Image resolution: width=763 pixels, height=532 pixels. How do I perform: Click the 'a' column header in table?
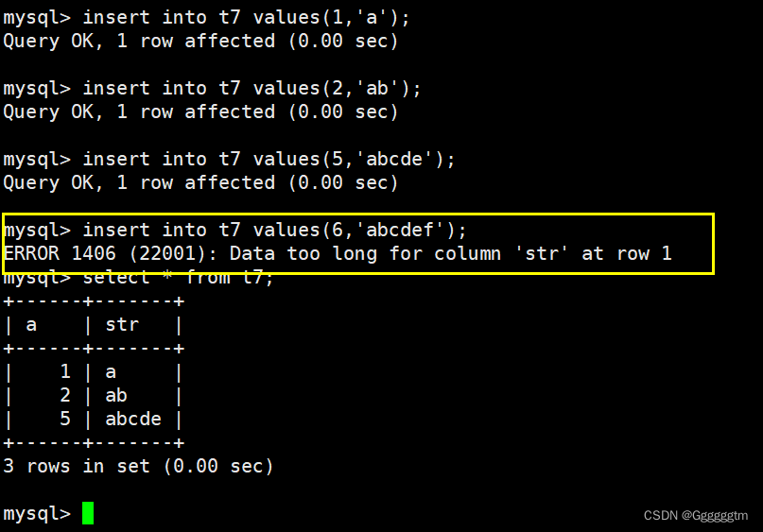pos(31,324)
